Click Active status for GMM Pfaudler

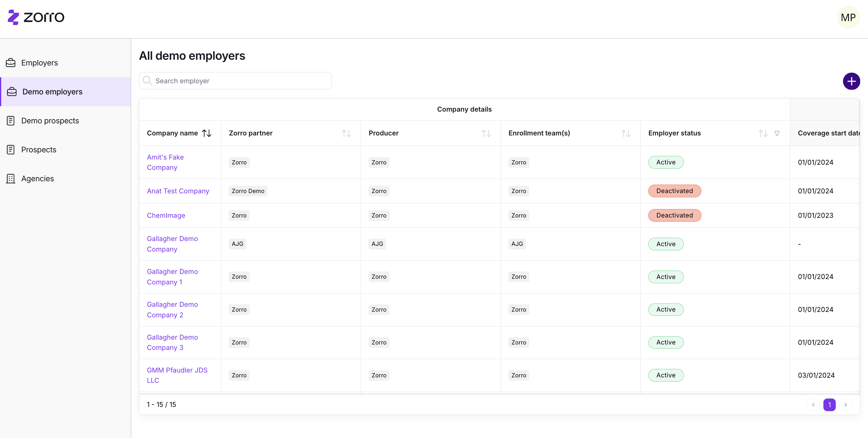point(666,375)
